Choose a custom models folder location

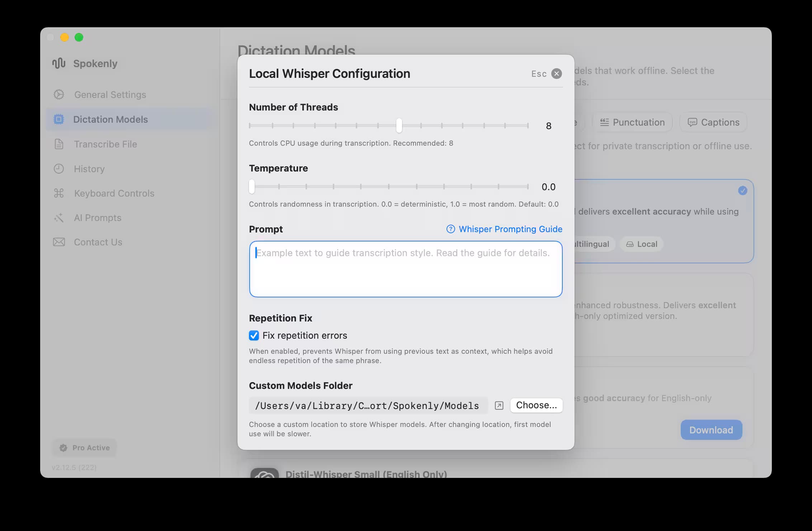click(x=536, y=405)
